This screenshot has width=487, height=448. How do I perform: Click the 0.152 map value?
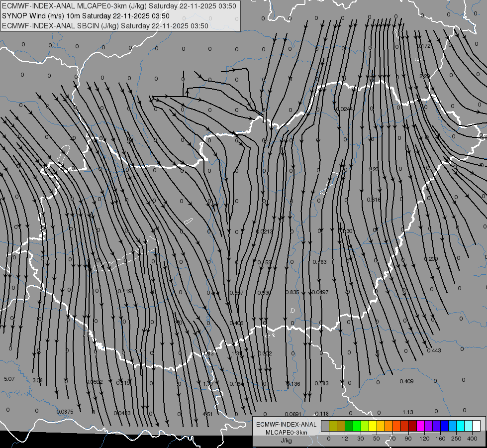point(264,262)
